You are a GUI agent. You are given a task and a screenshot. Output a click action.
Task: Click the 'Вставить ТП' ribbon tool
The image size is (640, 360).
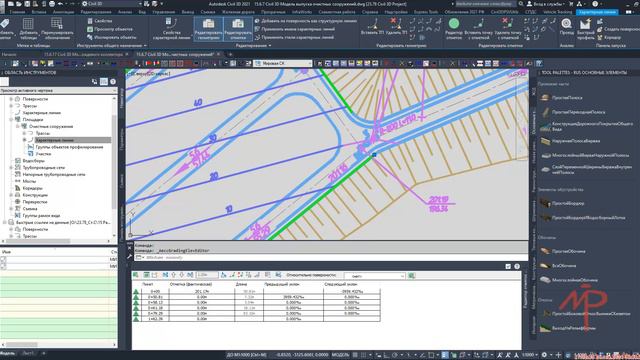coord(373,27)
